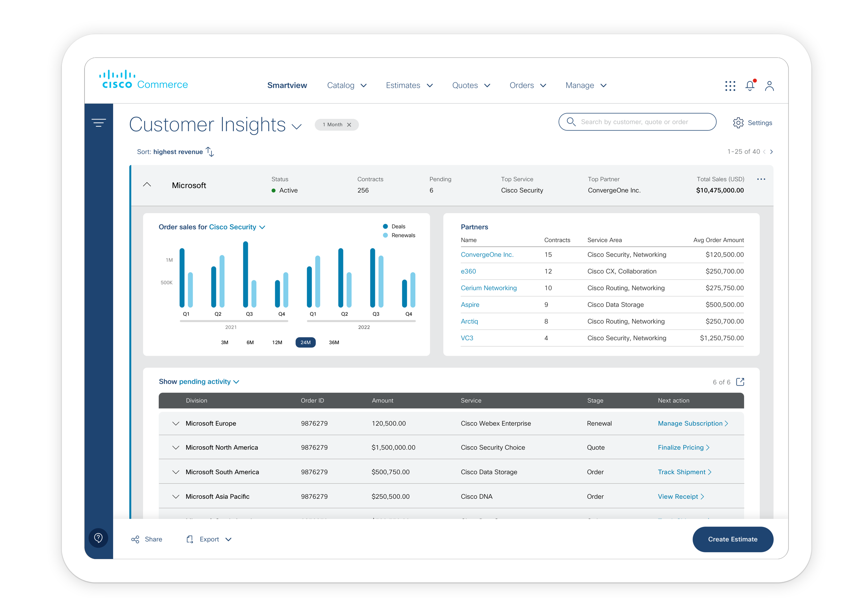The image size is (868, 614).
Task: Click the Settings gear icon
Action: click(738, 123)
